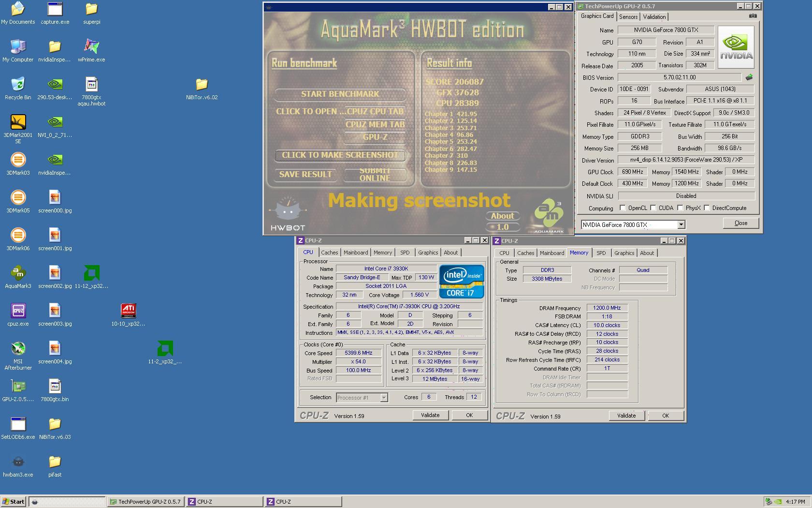Select the 290.53-desk NVIDIA driver icon
Screen dimensions: 812x508
pos(55,89)
